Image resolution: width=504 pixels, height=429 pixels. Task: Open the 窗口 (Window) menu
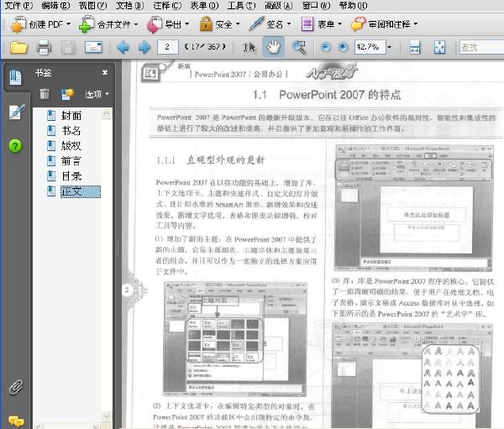(x=316, y=6)
